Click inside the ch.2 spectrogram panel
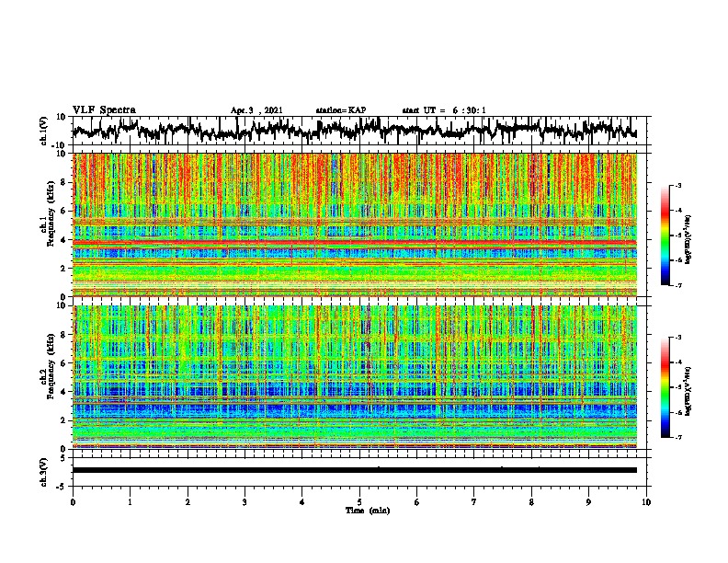The height and width of the screenshot is (563, 728). coord(355,377)
